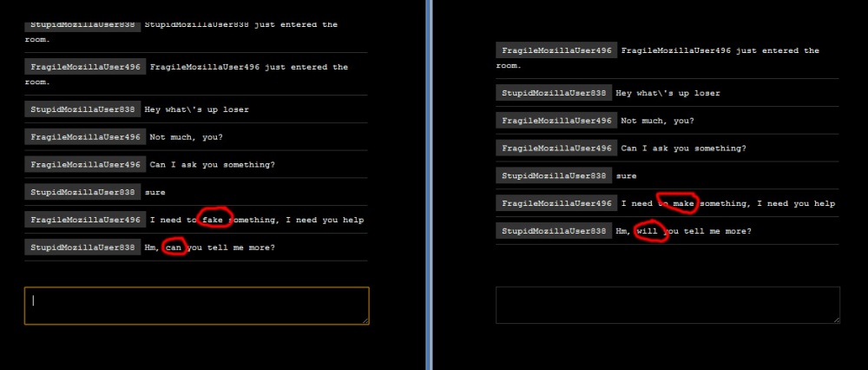868x370 pixels.
Task: Select left text 'FragileMozillaUser496 just entered the'
Action: (x=248, y=67)
